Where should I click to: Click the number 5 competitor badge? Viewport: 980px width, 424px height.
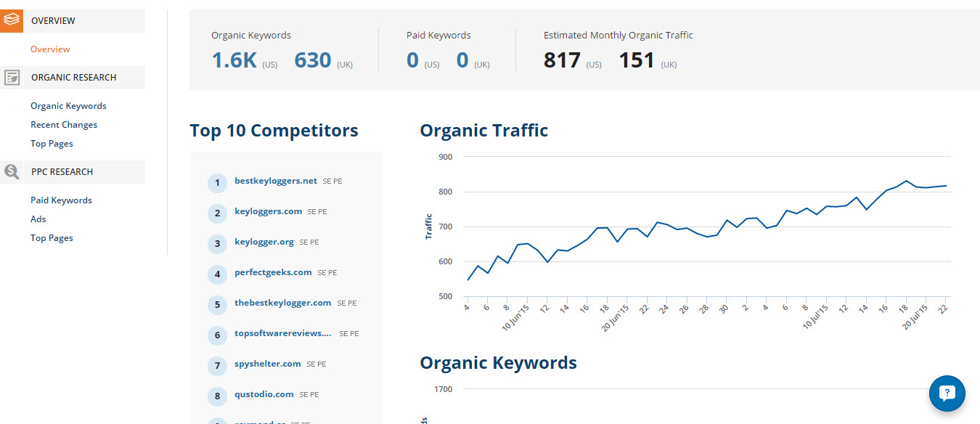217,304
